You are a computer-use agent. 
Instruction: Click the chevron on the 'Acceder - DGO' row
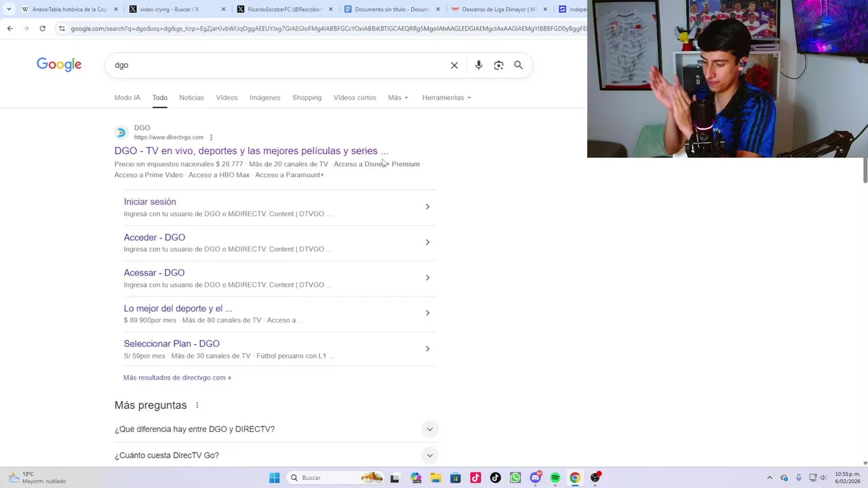tap(427, 242)
